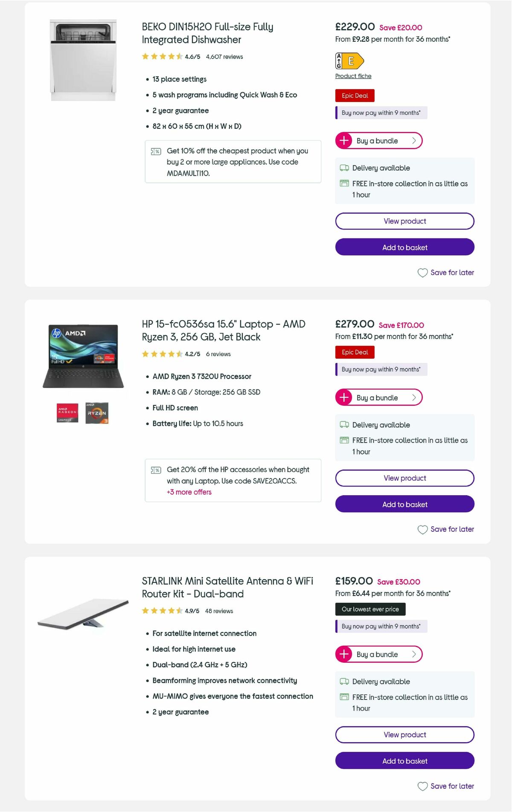
Task: Click the voucher icon beside MDAMULTI10 offer
Action: tap(156, 151)
